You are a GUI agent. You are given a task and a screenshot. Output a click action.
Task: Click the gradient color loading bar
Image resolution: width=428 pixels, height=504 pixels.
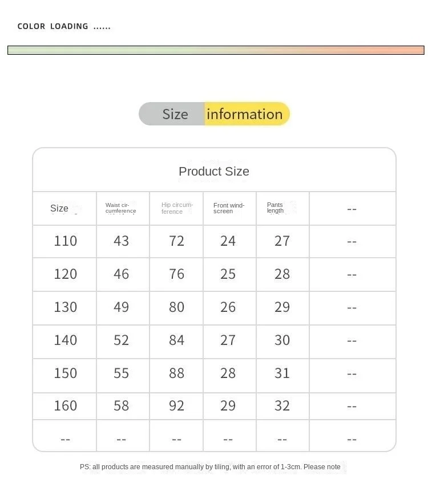pyautogui.click(x=216, y=50)
